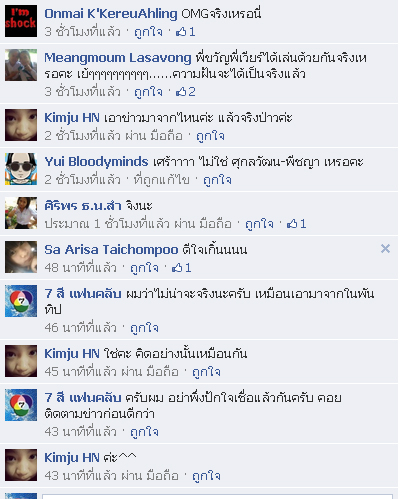The image size is (401, 499).
Task: Like the Kimju HN comment from 45 minutes ago
Action: pos(206,372)
